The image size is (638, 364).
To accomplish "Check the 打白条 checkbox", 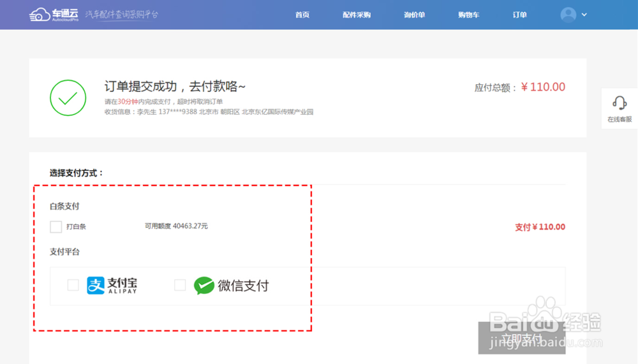I will (x=56, y=226).
